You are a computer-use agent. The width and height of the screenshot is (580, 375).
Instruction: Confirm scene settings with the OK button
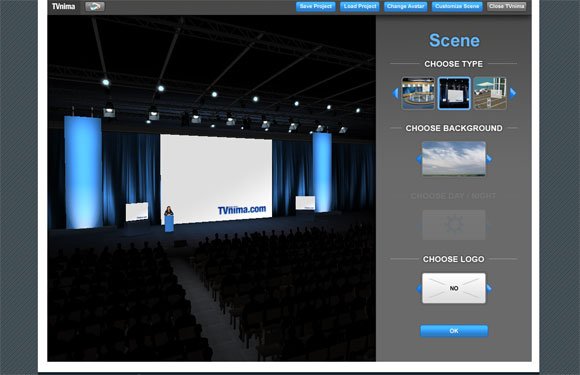coord(454,331)
